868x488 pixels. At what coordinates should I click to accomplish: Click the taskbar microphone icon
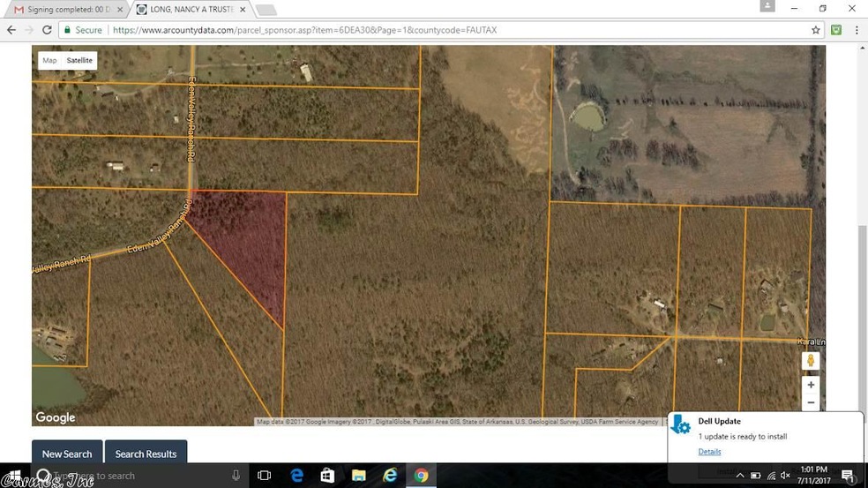coord(236,476)
